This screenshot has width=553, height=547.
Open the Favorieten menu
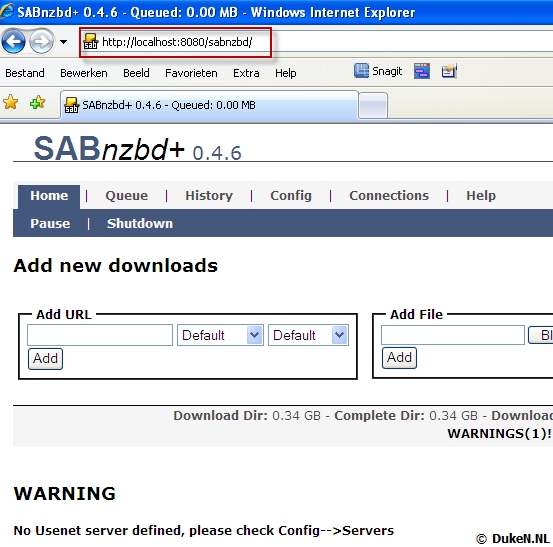point(191,73)
